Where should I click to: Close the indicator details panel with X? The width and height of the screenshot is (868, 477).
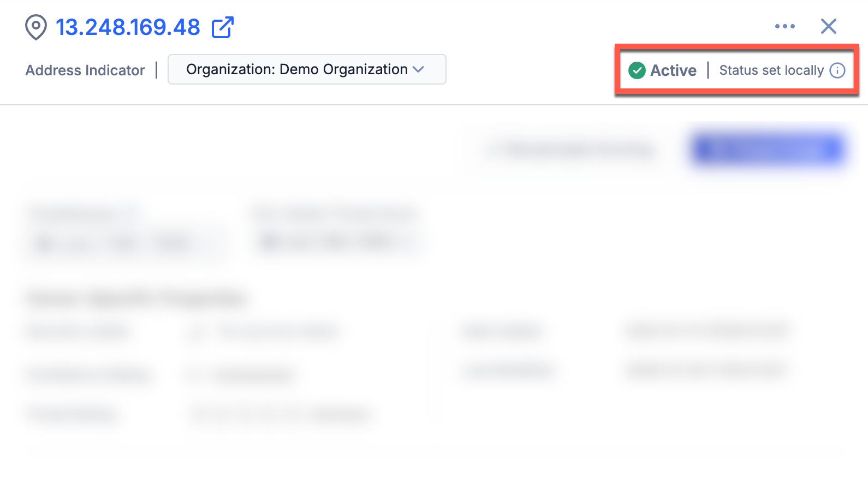pyautogui.click(x=828, y=26)
